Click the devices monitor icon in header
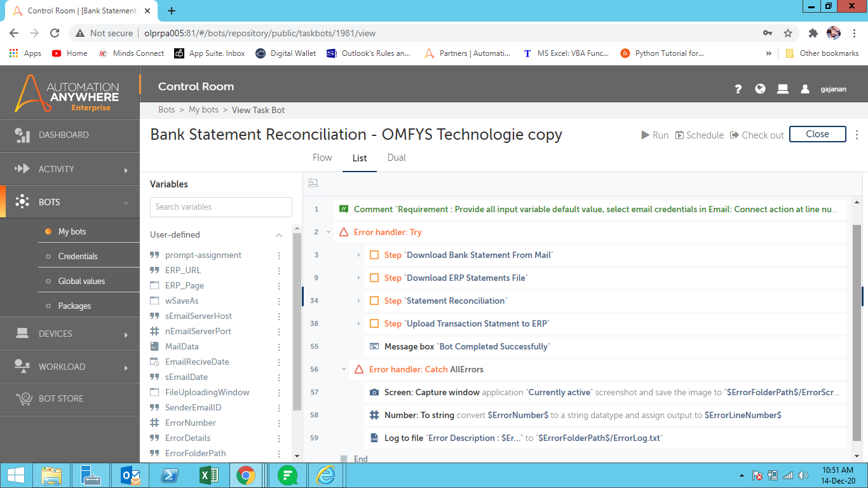 point(783,89)
